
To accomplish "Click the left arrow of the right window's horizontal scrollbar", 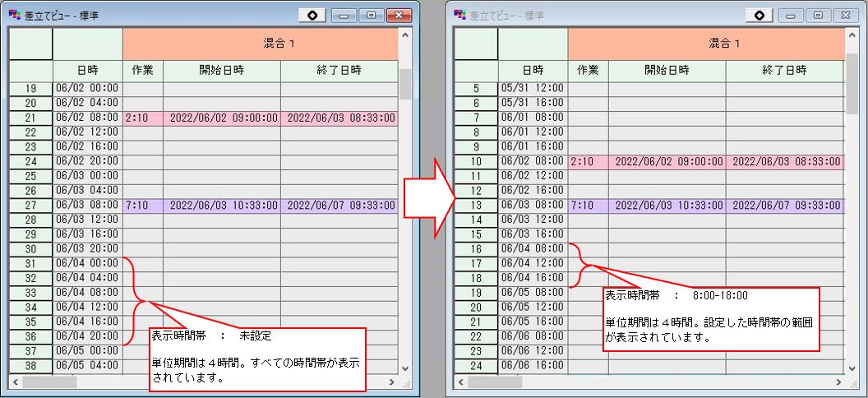I will point(461,382).
